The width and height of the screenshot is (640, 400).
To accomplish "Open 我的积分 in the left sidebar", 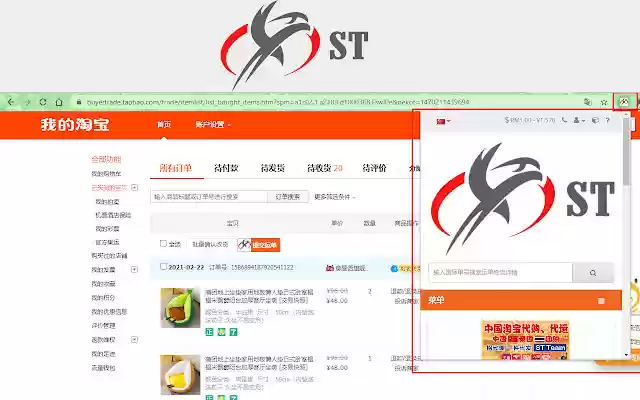I will pos(103,298).
